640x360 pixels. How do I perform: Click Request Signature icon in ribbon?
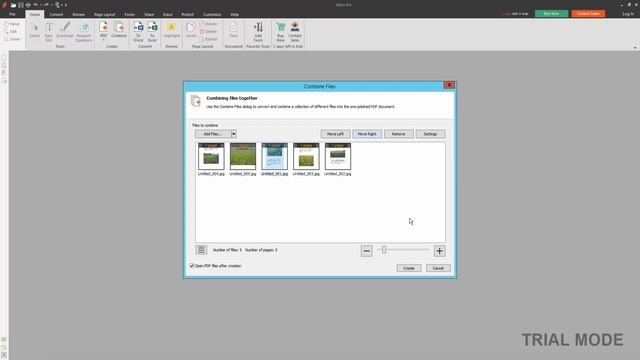(84, 32)
